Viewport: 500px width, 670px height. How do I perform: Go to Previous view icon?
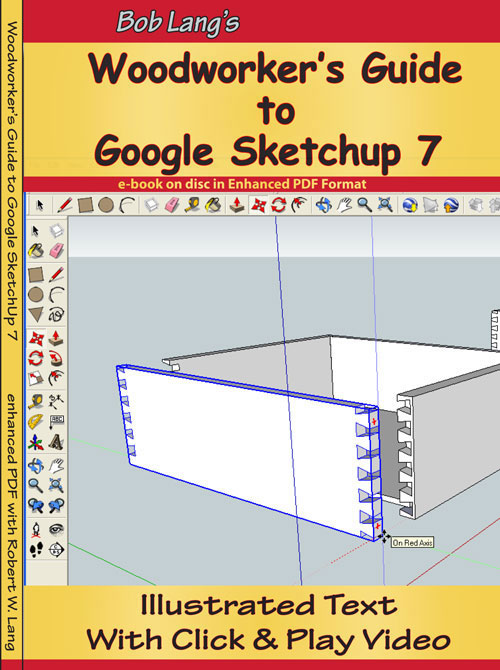pyautogui.click(x=36, y=506)
